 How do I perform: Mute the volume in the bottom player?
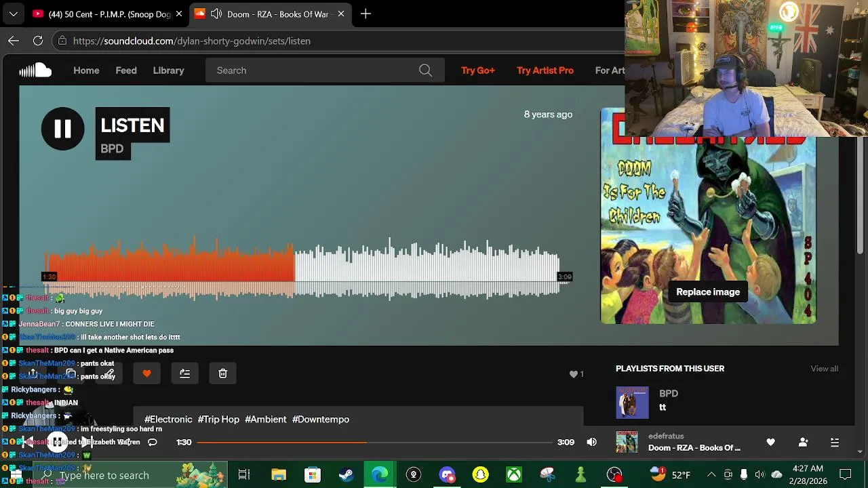[x=592, y=442]
